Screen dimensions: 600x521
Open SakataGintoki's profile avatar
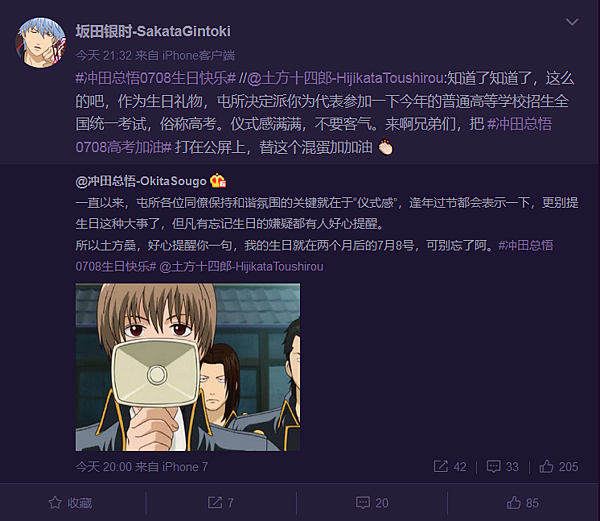[x=41, y=42]
